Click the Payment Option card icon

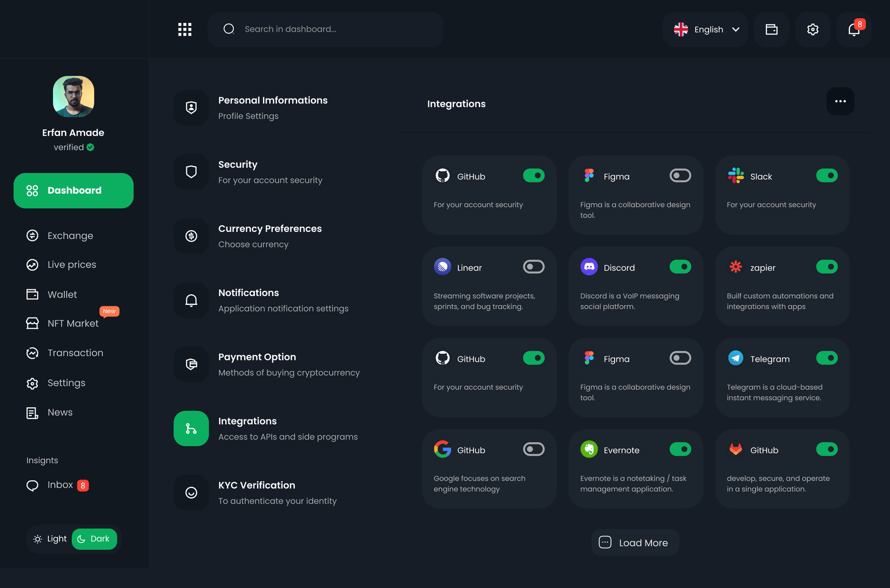pyautogui.click(x=191, y=364)
